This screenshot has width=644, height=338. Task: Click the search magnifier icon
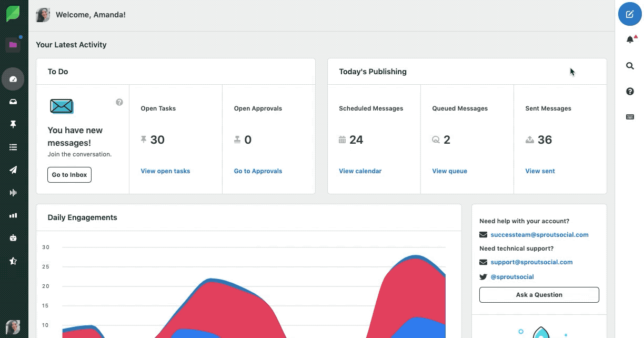[x=630, y=66]
